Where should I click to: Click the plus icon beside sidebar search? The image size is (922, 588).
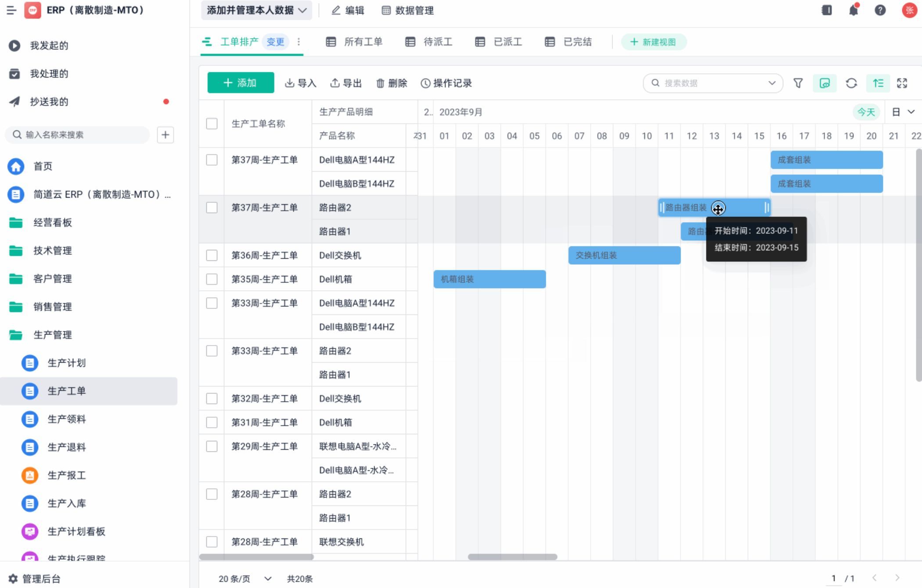[165, 135]
